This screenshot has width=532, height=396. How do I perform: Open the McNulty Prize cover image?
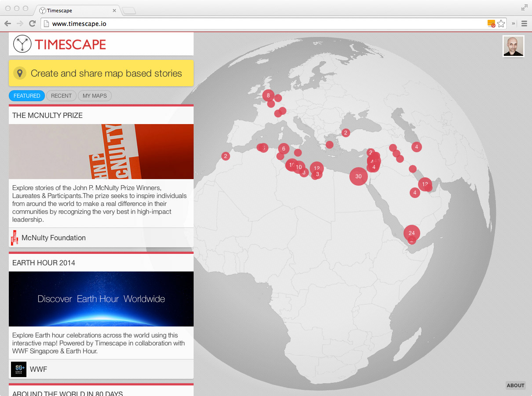tap(101, 151)
